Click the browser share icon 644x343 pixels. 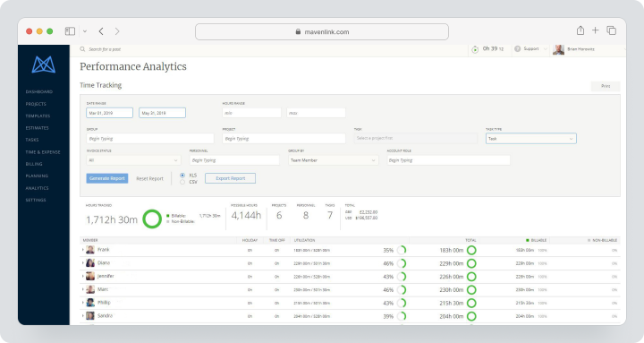580,30
